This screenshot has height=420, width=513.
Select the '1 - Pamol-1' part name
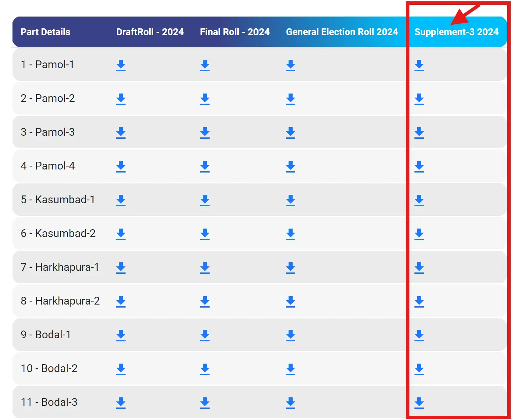[47, 64]
